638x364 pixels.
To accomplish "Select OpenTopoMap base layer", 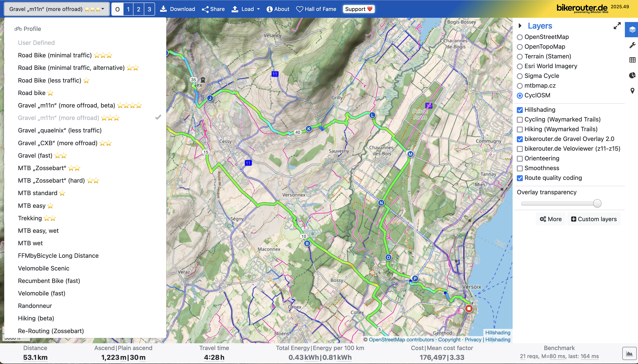I will click(x=520, y=47).
